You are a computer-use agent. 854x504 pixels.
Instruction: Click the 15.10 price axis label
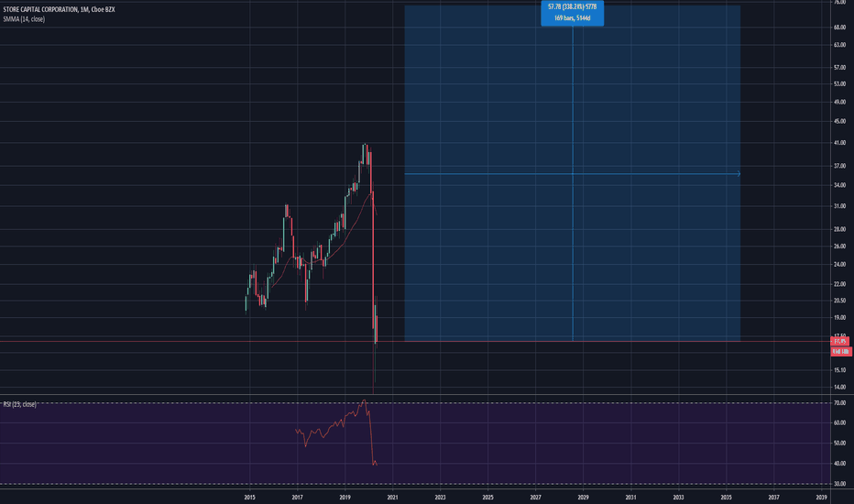[839, 370]
